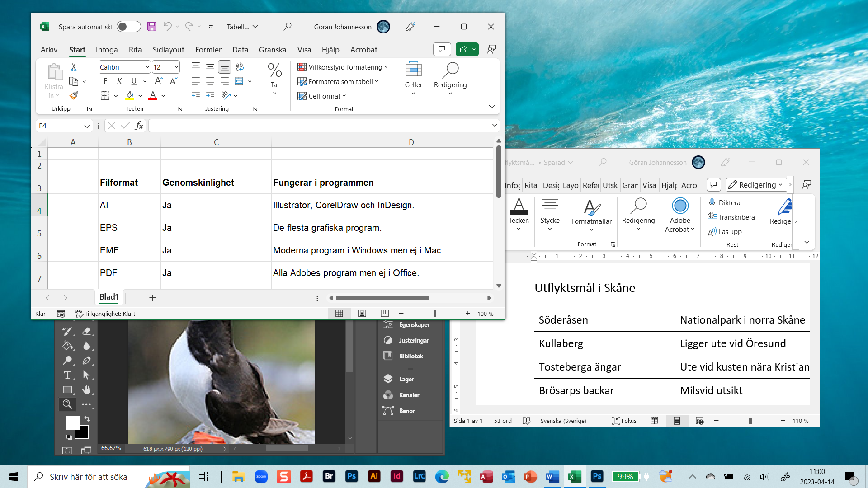Click the Diktera microphone icon in Word
The height and width of the screenshot is (488, 868).
click(712, 202)
